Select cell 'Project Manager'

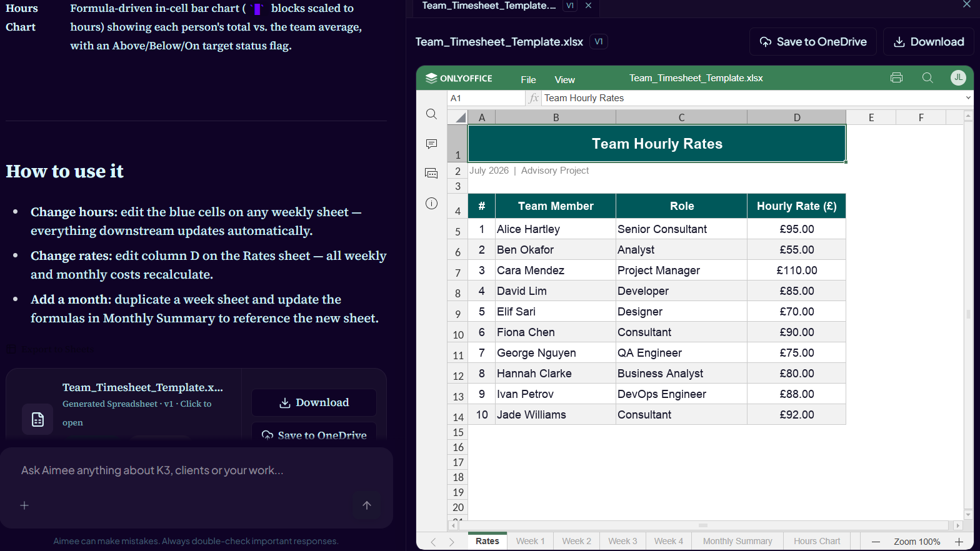(x=681, y=271)
